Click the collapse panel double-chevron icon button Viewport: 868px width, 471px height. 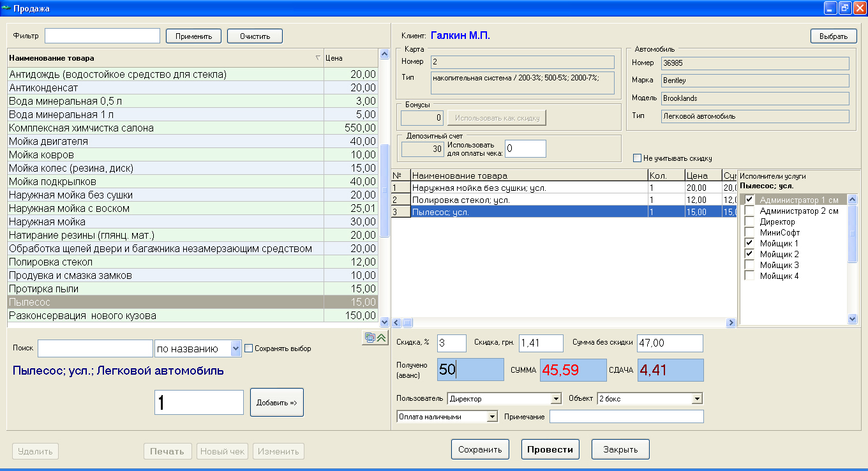point(382,338)
